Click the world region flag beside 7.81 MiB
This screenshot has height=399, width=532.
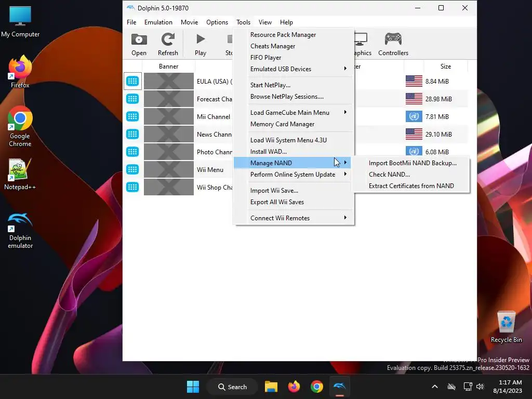click(414, 116)
